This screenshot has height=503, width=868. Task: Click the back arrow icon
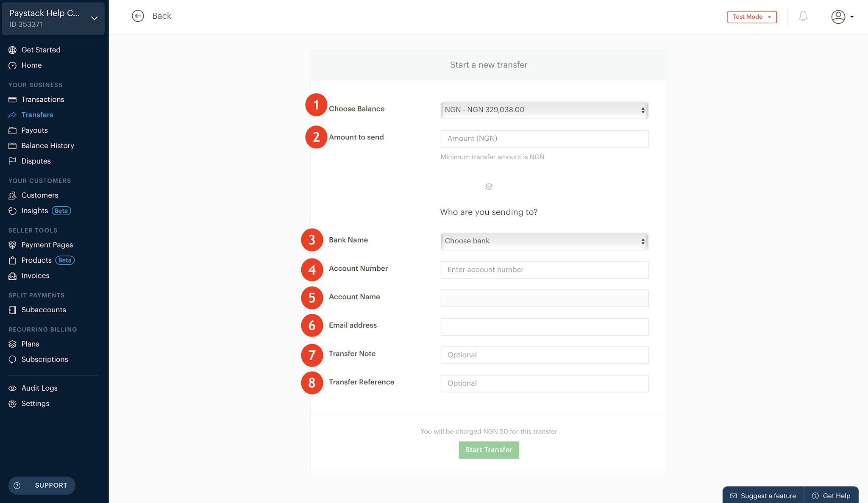pos(138,16)
